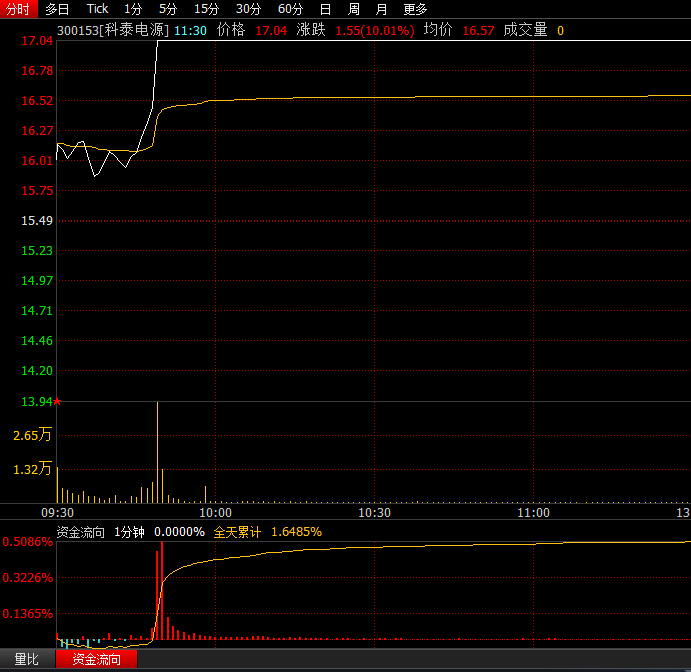Click the 16.52 price axis label
Screen dimensions: 691x672
coord(37,100)
